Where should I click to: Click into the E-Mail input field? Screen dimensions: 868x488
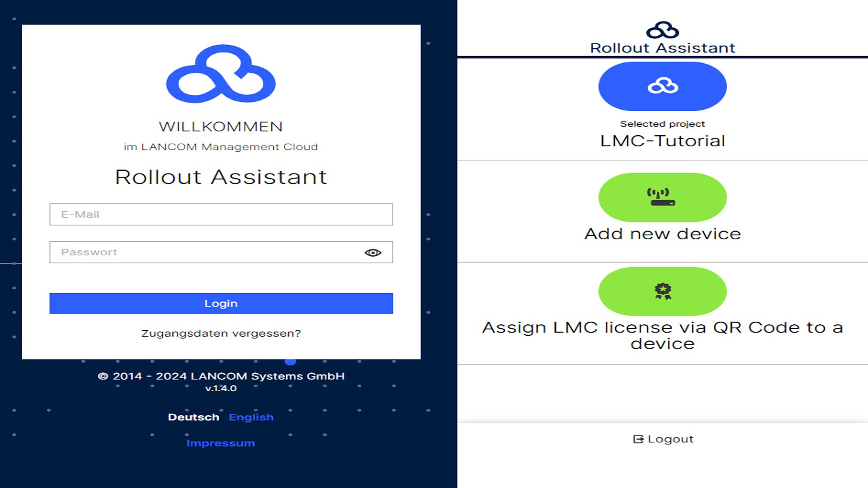(x=221, y=215)
